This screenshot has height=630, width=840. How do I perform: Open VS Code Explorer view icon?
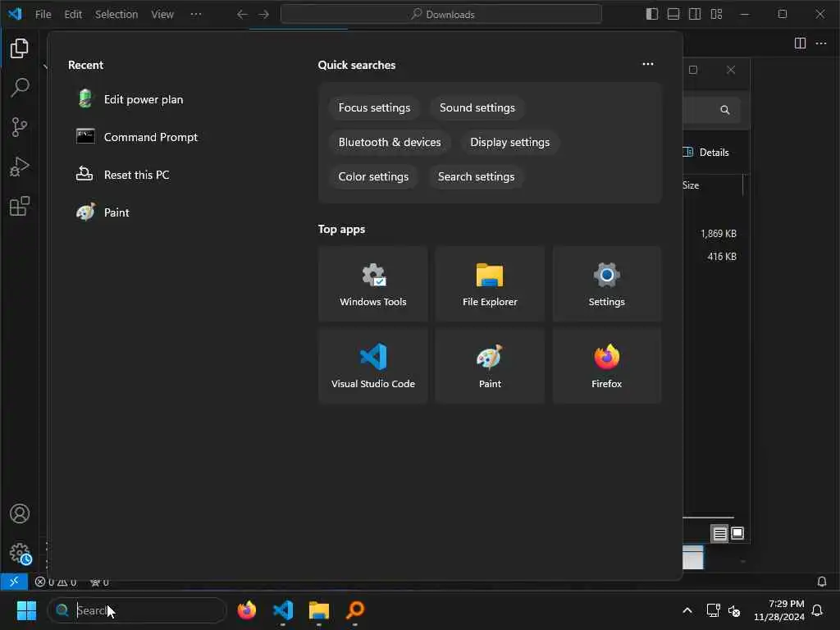tap(20, 48)
